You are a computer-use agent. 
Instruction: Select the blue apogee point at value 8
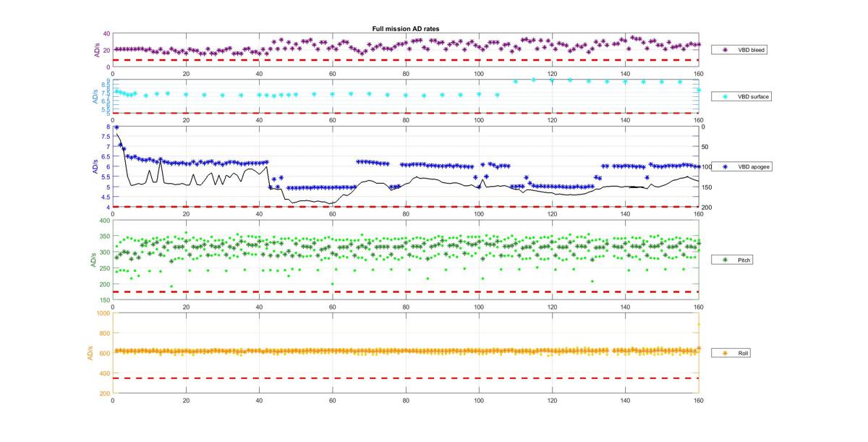click(116, 127)
